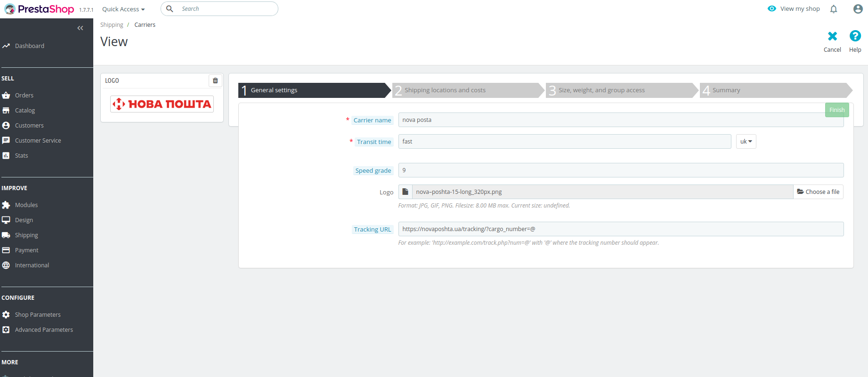
Task: Click the Dashboard trend icon
Action: (x=6, y=46)
